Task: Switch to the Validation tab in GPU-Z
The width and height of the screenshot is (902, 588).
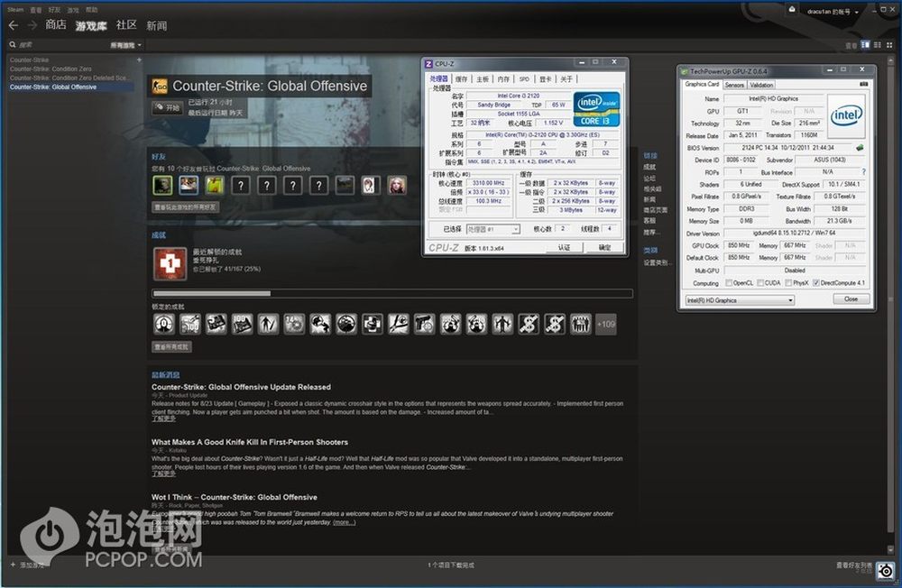Action: [761, 85]
